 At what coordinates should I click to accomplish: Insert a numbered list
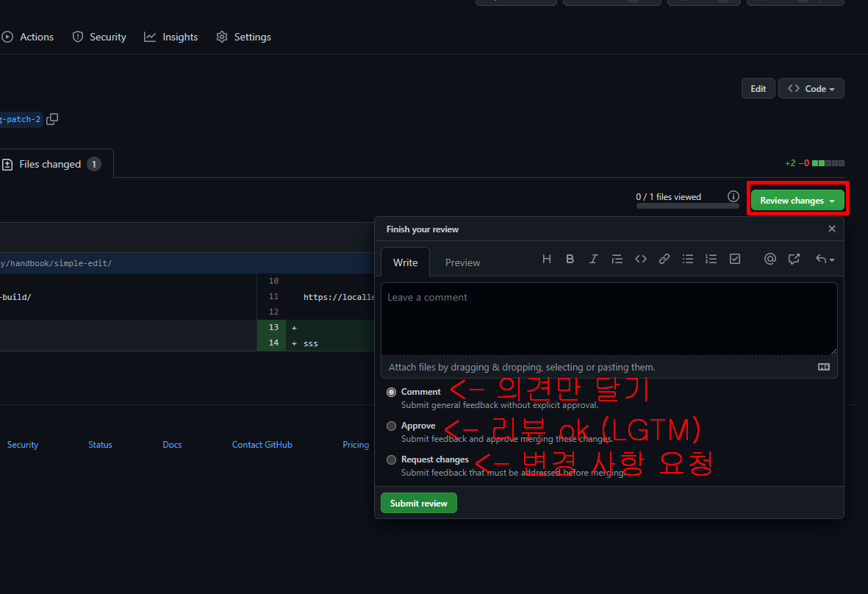[x=711, y=259]
